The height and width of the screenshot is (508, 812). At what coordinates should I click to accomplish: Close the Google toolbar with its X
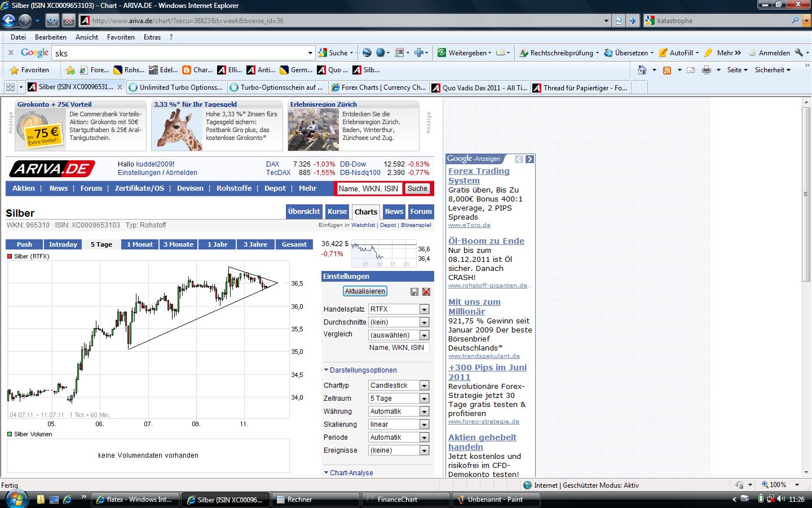coord(11,52)
